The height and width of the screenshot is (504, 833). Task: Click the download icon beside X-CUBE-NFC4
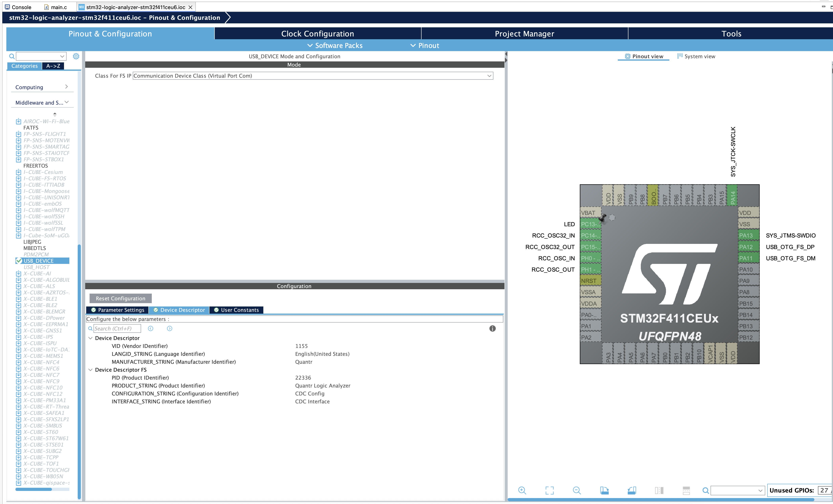19,362
